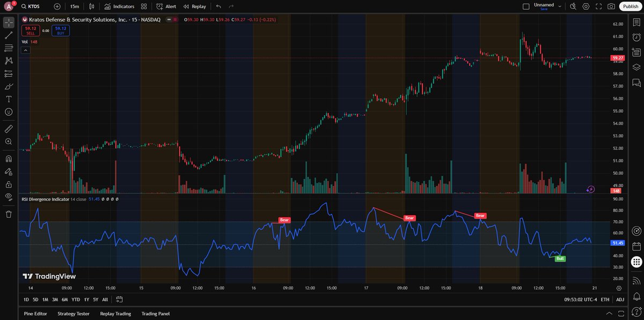Select the 5D date range

(x=35, y=300)
